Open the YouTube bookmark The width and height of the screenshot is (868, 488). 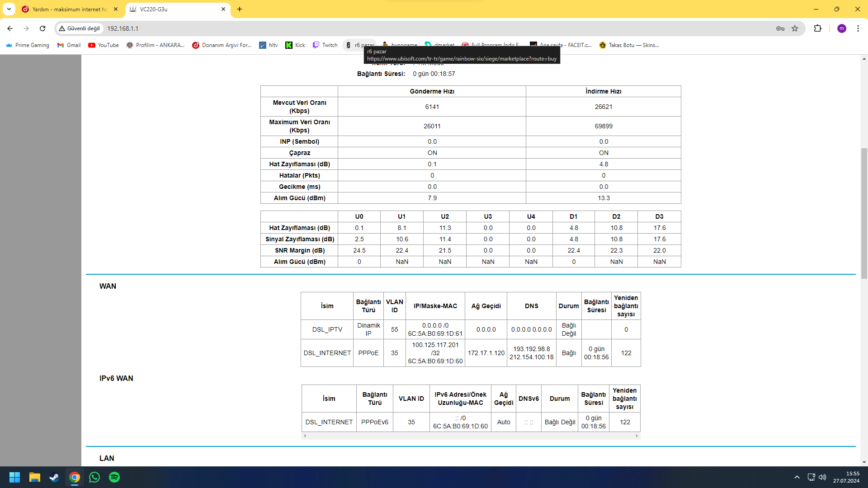click(x=104, y=45)
